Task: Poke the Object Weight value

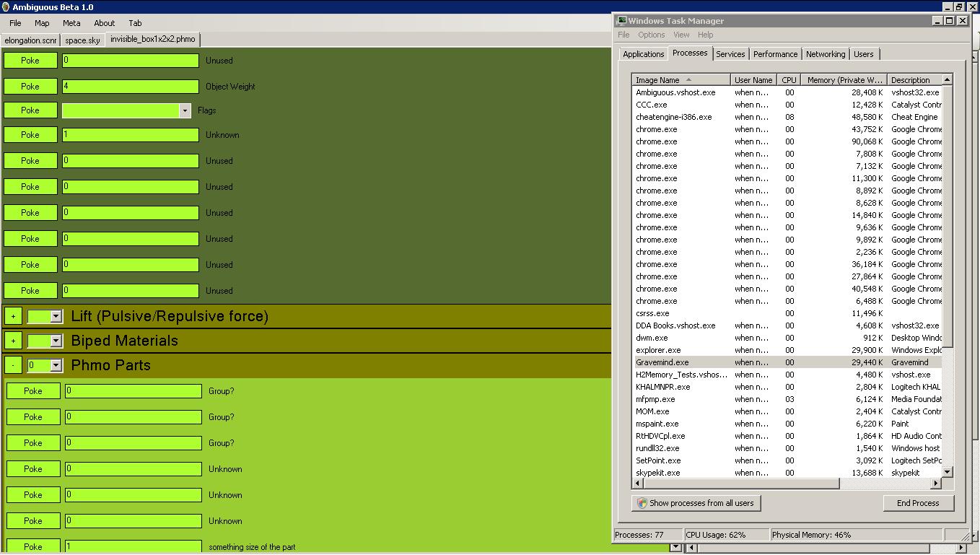Action: (30, 87)
